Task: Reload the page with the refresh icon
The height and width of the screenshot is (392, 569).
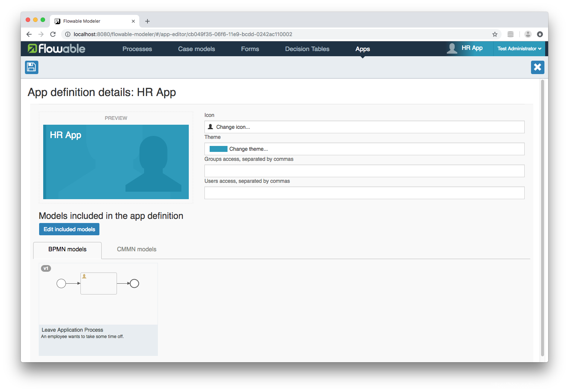Action: pos(53,34)
